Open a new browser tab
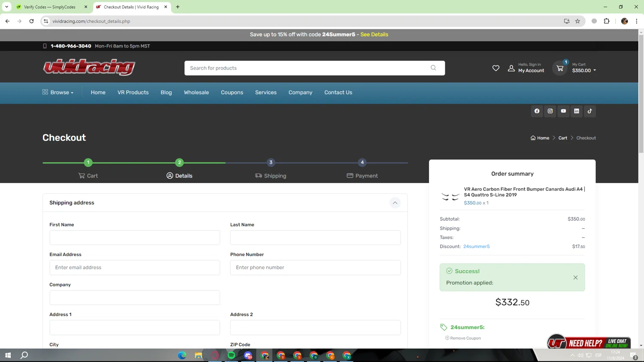Viewport: 644px width, 362px height. pos(178,7)
